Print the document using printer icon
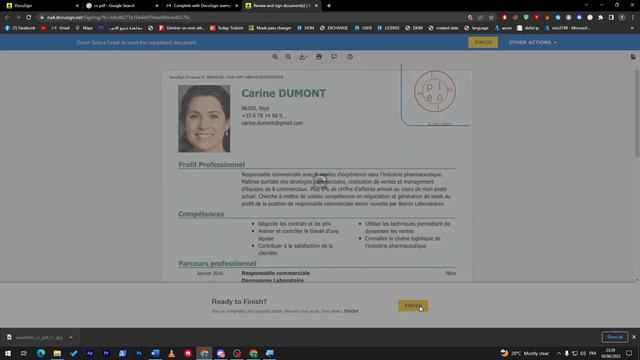Image resolution: width=640 pixels, height=360 pixels. point(319,57)
